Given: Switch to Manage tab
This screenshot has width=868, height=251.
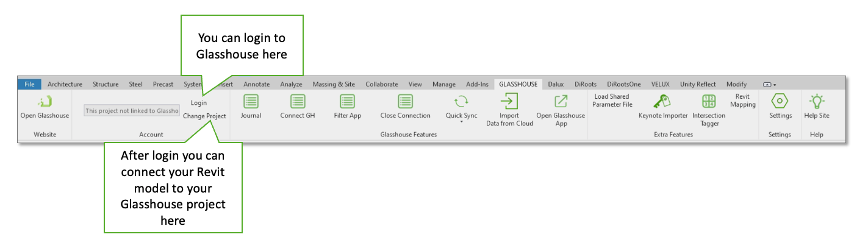Looking at the screenshot, I should (x=444, y=84).
